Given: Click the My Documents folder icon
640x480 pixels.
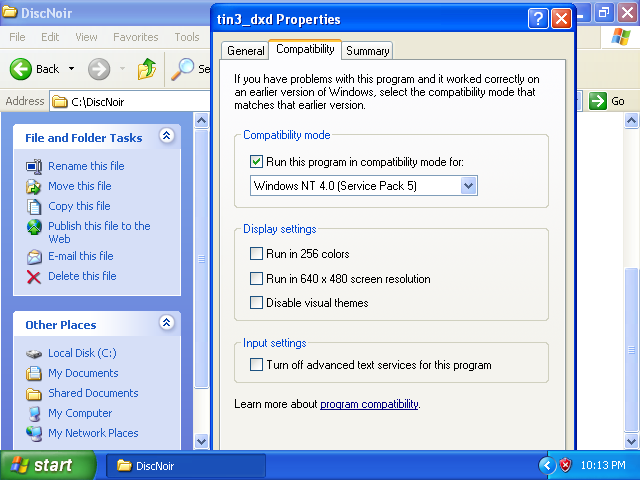Looking at the screenshot, I should click(34, 373).
